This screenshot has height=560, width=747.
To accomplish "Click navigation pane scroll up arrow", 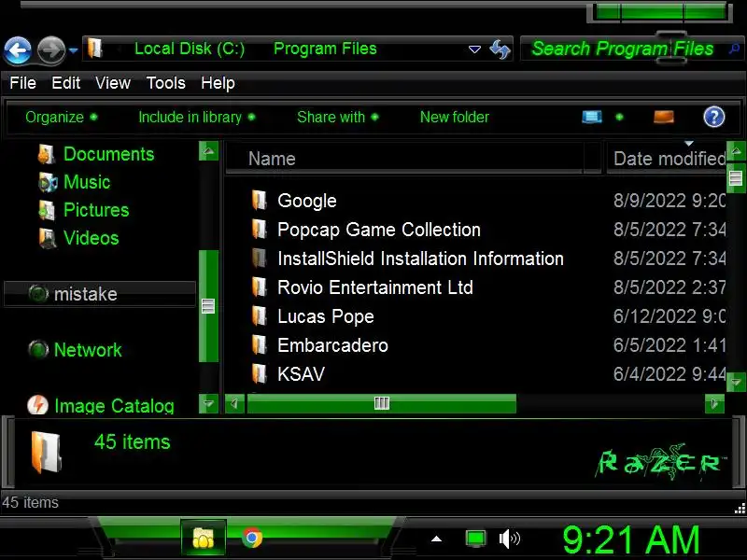I will (x=208, y=151).
